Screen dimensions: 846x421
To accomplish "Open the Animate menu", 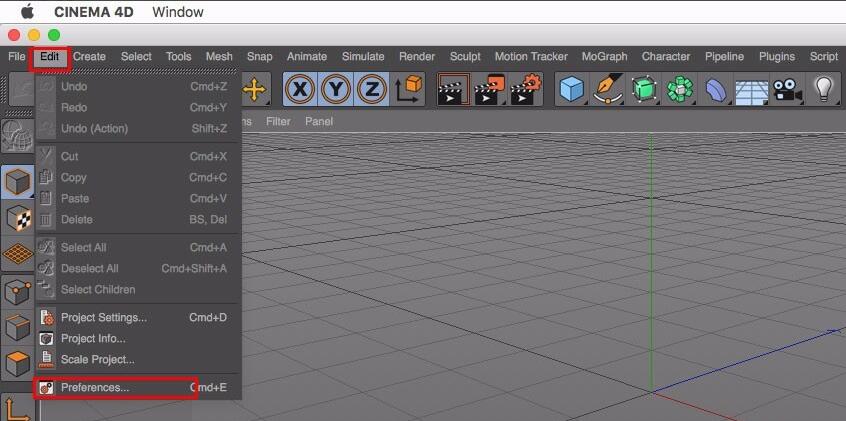I will [x=307, y=57].
